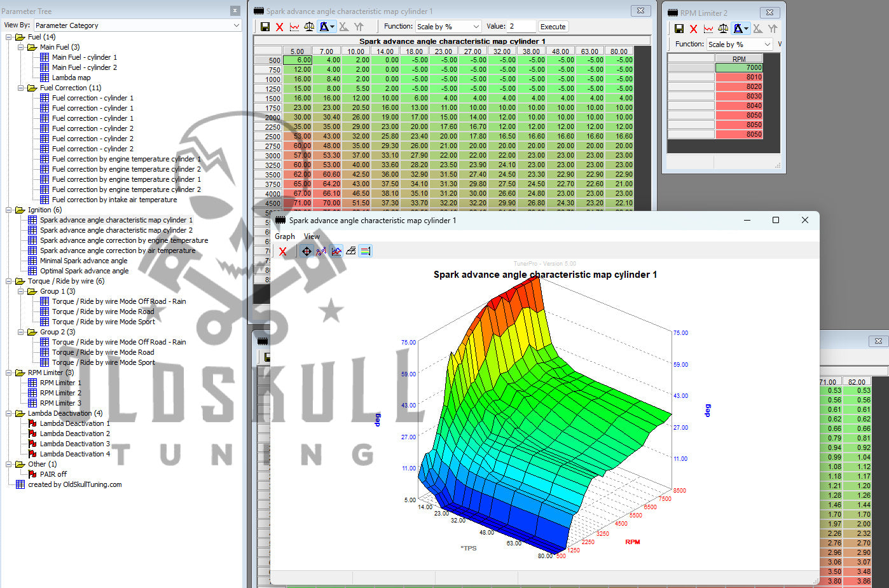Open the View menu in graph window
Screen dimensions: 889x588
pyautogui.click(x=312, y=236)
